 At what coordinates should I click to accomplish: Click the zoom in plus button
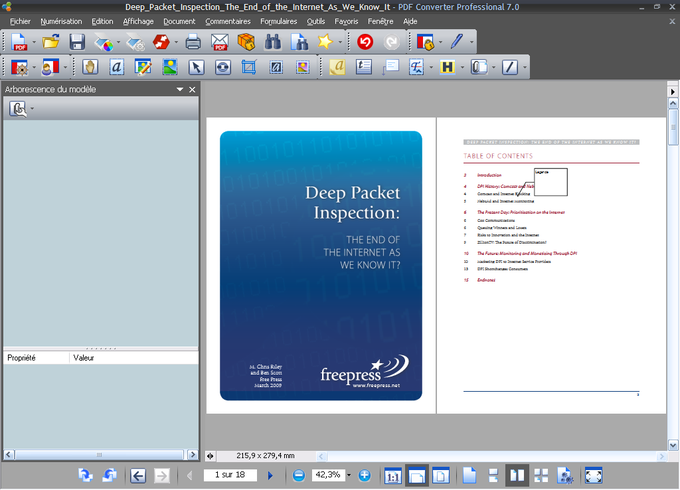pos(365,476)
